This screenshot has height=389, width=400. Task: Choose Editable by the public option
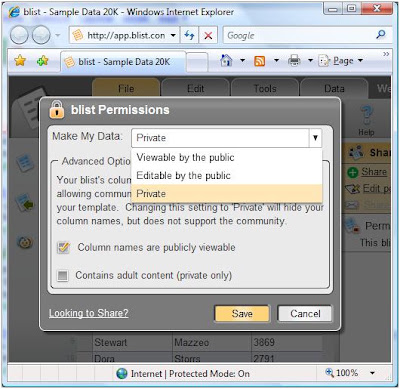tap(227, 175)
